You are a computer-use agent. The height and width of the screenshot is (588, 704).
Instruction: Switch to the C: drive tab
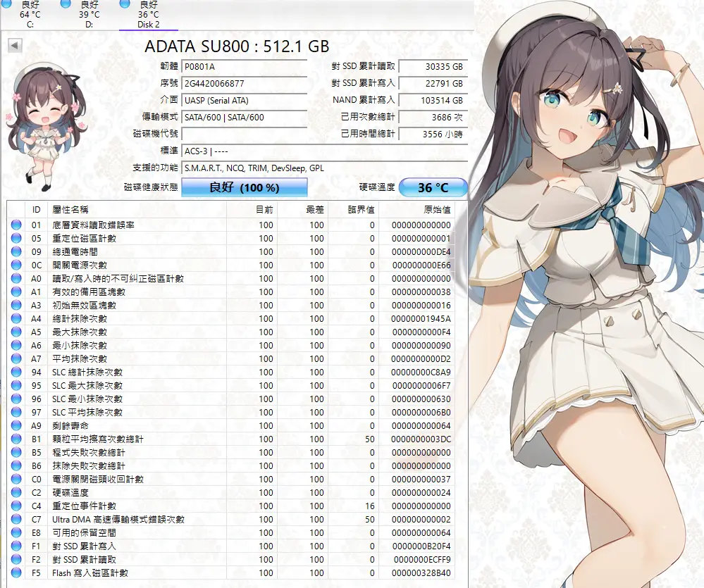click(x=30, y=15)
